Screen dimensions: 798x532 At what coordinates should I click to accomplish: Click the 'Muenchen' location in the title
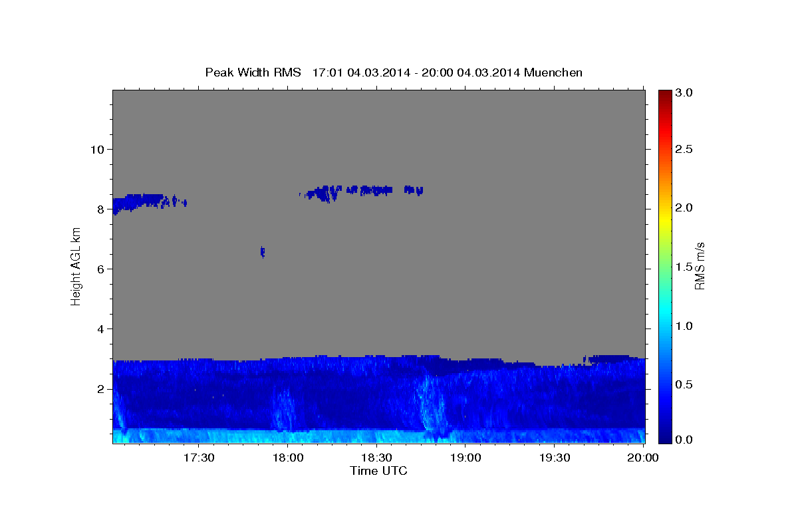click(553, 72)
